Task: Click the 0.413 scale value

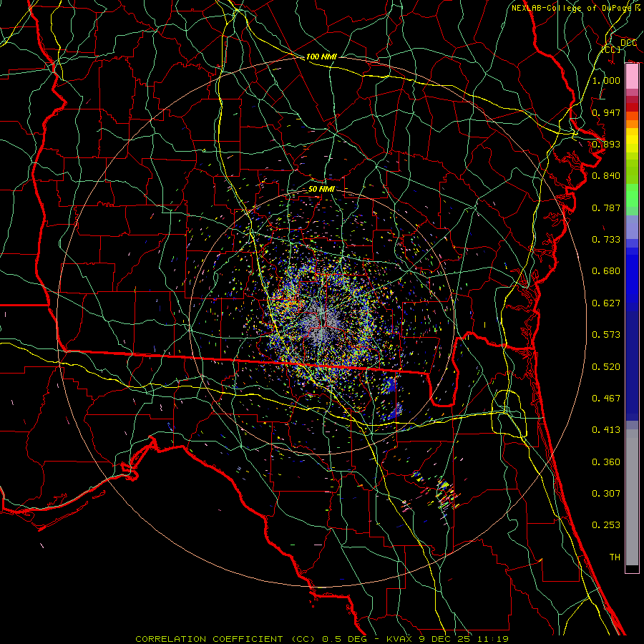Action: coord(606,430)
